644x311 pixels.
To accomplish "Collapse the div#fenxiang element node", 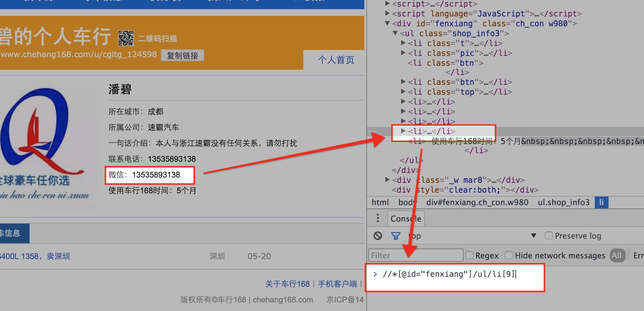I will click(x=388, y=23).
